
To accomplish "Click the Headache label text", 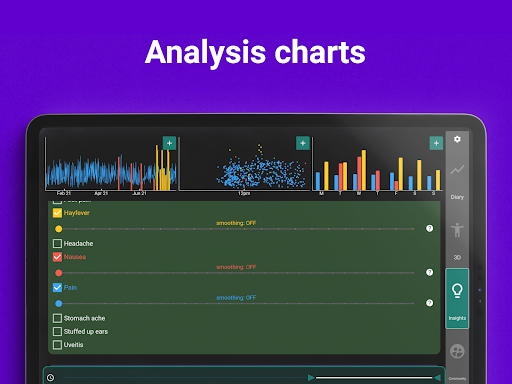I will pyautogui.click(x=78, y=243).
